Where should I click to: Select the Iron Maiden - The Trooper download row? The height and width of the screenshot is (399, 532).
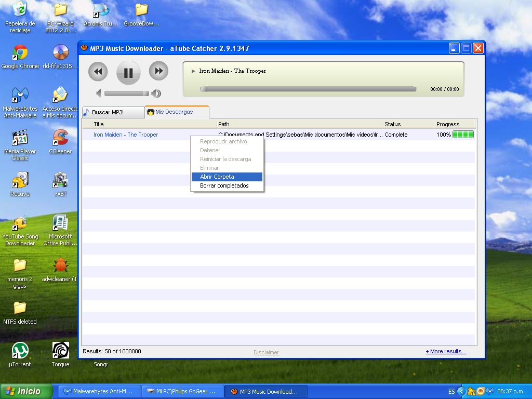click(x=278, y=135)
